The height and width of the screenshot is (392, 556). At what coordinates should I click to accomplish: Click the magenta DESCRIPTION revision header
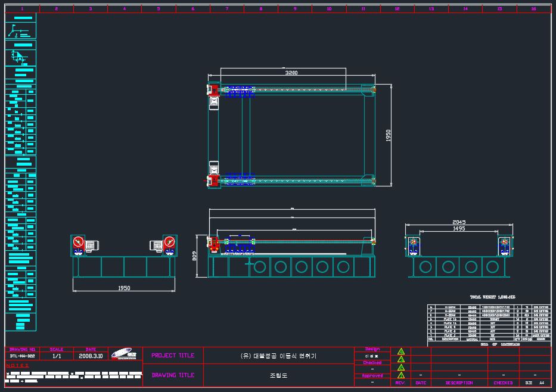(x=459, y=383)
